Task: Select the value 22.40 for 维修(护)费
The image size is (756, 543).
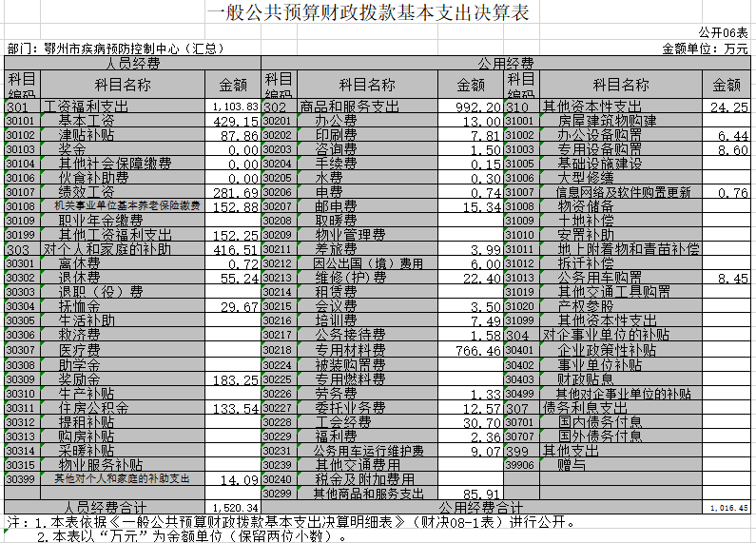Action: click(x=471, y=278)
